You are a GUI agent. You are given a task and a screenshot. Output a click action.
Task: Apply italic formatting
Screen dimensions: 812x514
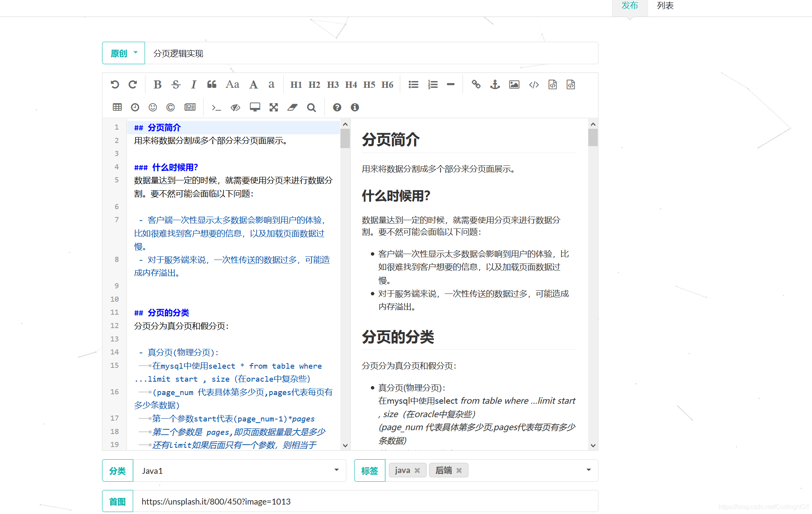(193, 85)
